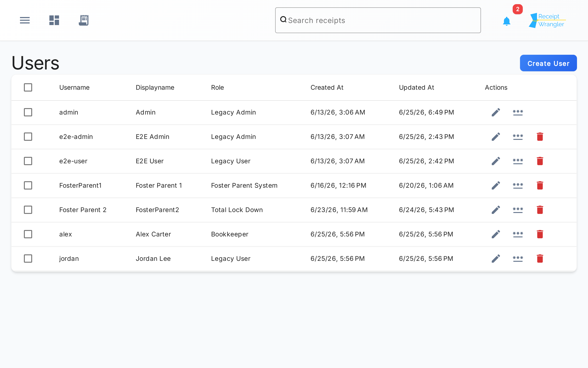Sort by the Updated At column header
Image resolution: width=588 pixels, height=368 pixels.
(x=416, y=87)
